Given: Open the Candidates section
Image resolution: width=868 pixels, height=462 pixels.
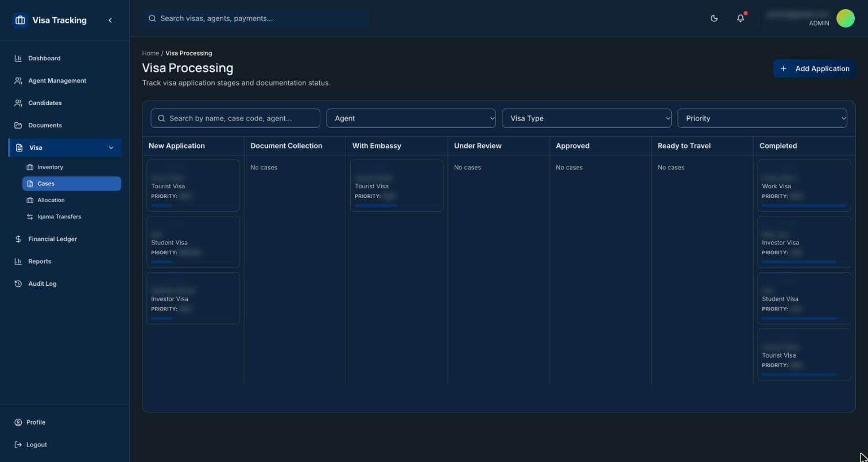Looking at the screenshot, I should [65, 103].
